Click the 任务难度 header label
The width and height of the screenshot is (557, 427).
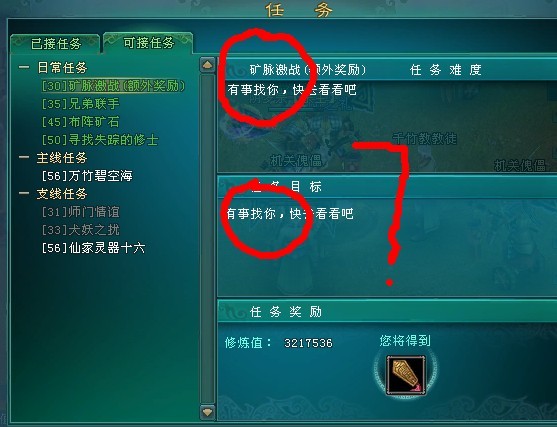[446, 70]
